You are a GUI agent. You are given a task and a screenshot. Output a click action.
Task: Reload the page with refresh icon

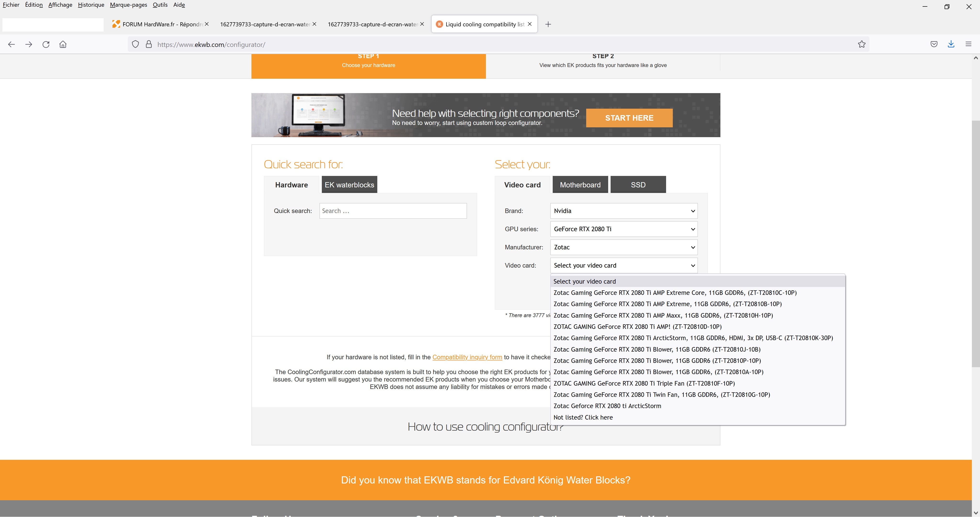pyautogui.click(x=46, y=45)
